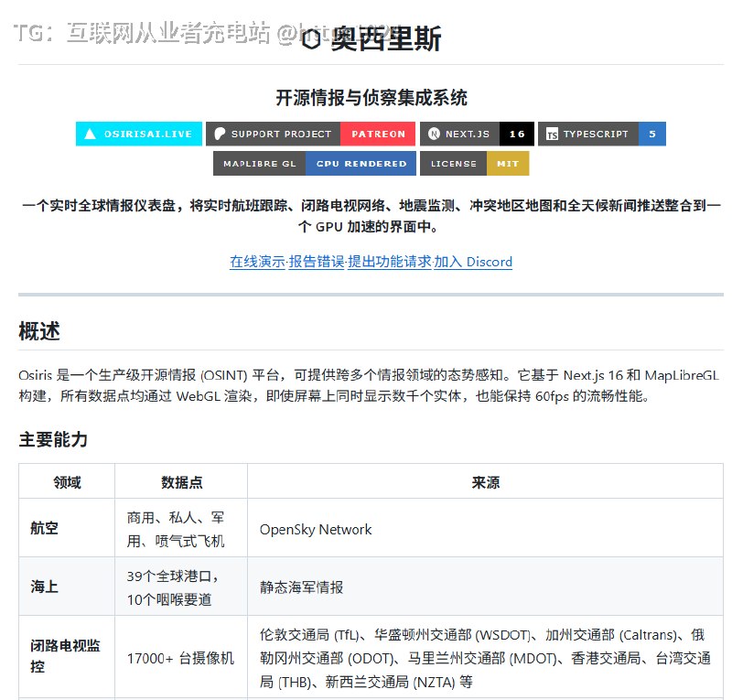Click the 概述 section heading
The height and width of the screenshot is (700, 732).
pyautogui.click(x=39, y=331)
